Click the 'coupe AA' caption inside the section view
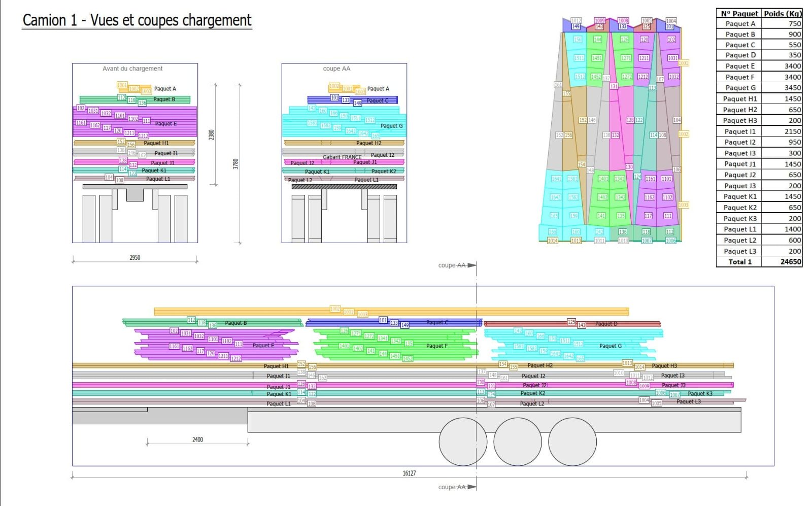The height and width of the screenshot is (506, 812). (336, 69)
